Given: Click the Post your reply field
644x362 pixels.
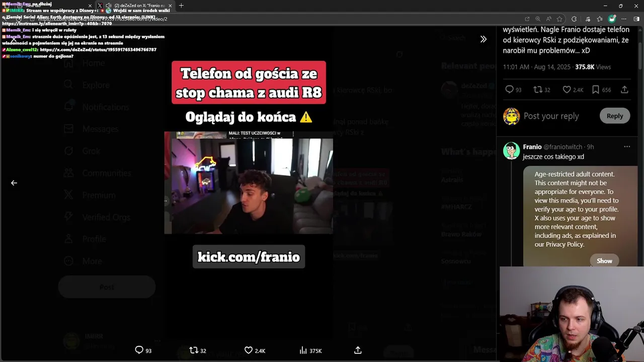Looking at the screenshot, I should point(551,116).
